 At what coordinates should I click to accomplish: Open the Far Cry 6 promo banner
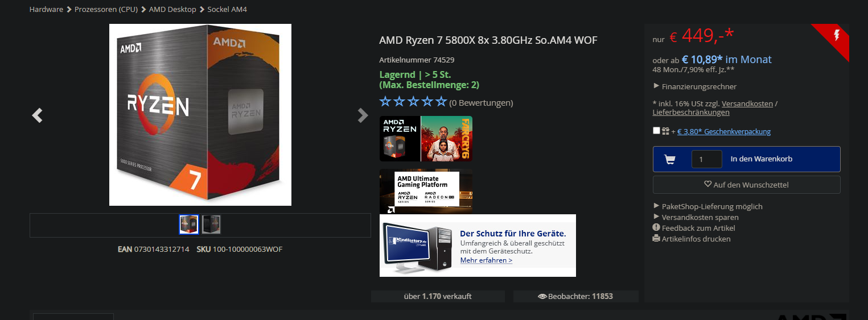click(x=426, y=139)
